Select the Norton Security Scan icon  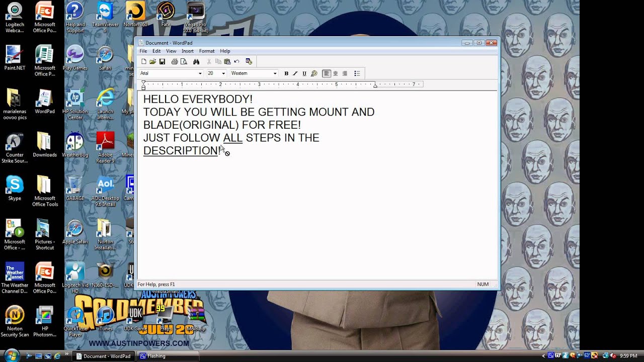[x=15, y=322]
